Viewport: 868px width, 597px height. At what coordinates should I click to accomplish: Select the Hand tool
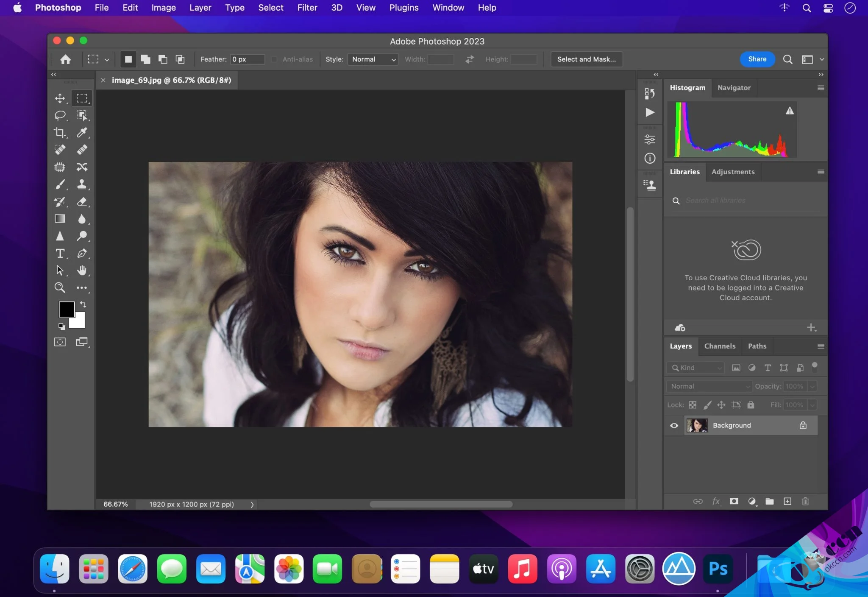click(82, 271)
